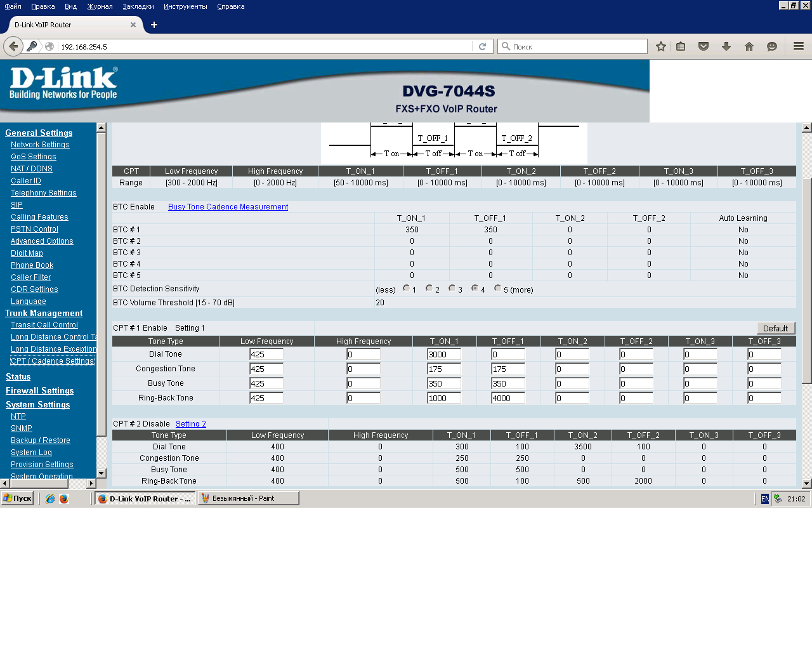Screen dimensions: 812x655
Task: Open the Пуск start button
Action: (x=17, y=499)
